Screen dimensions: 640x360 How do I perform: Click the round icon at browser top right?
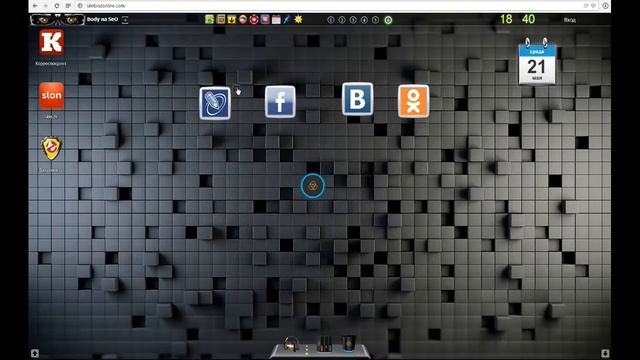point(605,6)
